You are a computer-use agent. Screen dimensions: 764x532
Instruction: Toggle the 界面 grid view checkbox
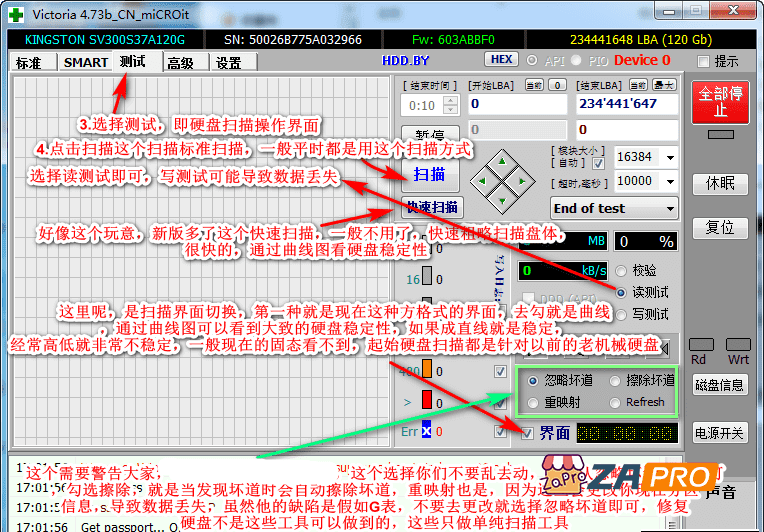click(527, 433)
